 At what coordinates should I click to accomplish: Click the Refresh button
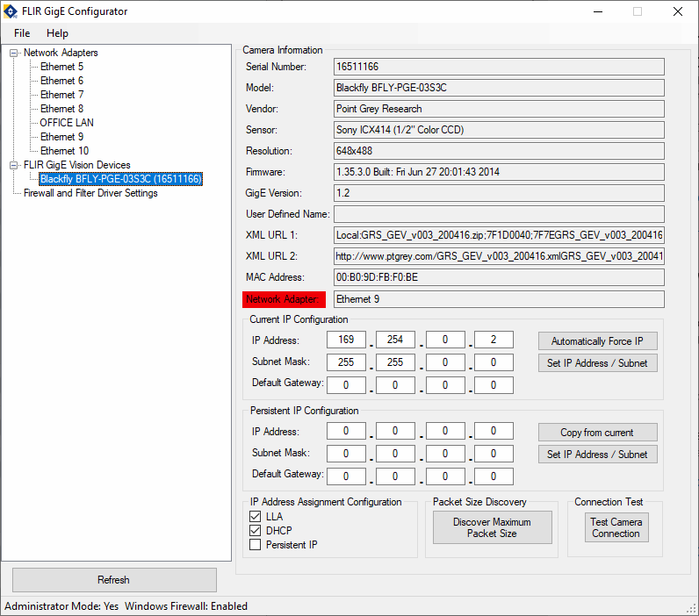pyautogui.click(x=114, y=580)
